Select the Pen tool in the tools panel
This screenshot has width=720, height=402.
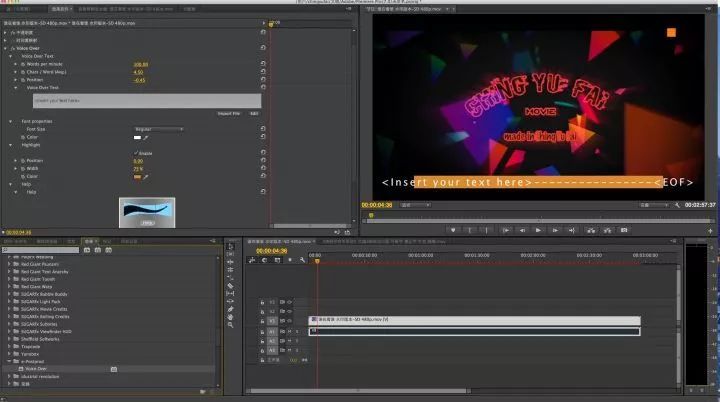tap(230, 310)
